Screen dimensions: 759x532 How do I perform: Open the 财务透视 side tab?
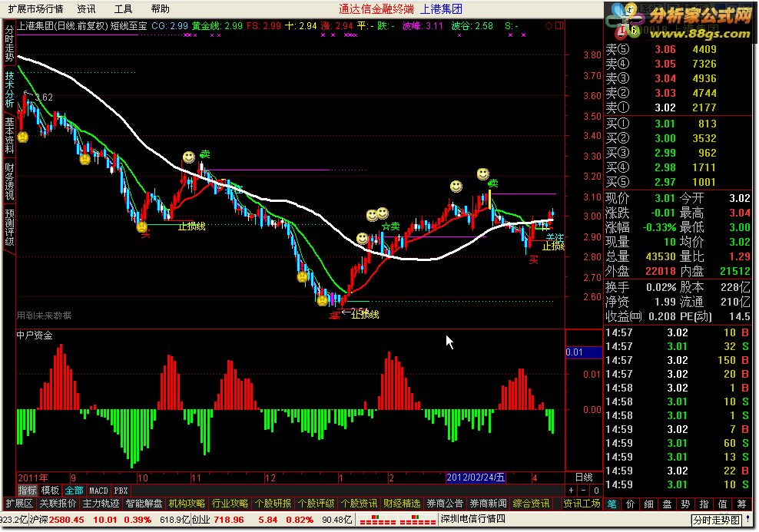pyautogui.click(x=9, y=181)
